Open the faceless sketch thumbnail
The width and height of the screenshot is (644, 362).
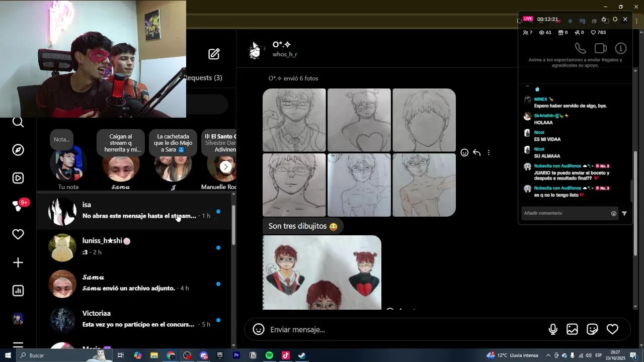424,120
